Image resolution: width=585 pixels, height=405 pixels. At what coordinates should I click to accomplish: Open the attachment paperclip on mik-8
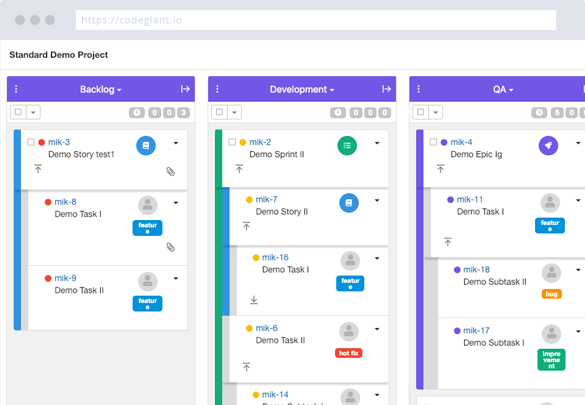tap(171, 247)
